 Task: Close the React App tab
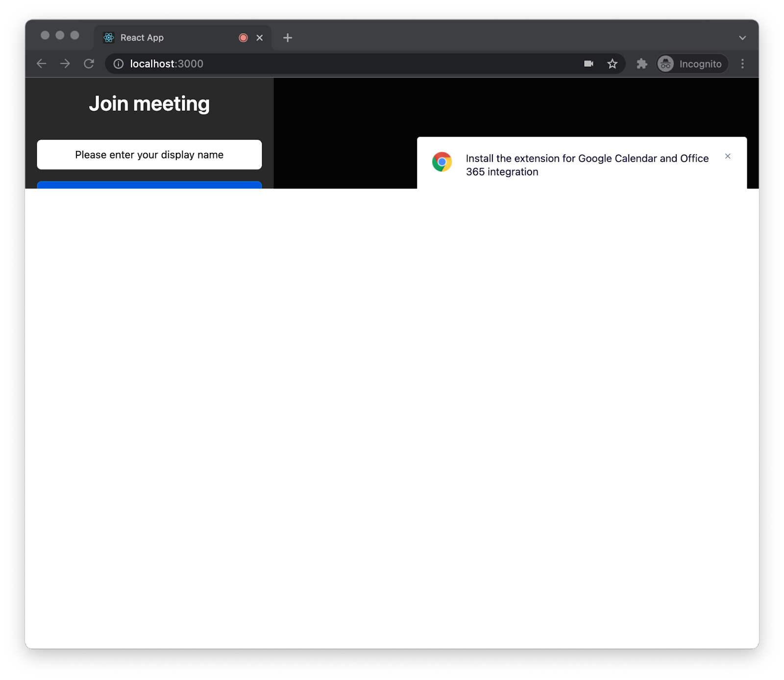[x=260, y=37]
